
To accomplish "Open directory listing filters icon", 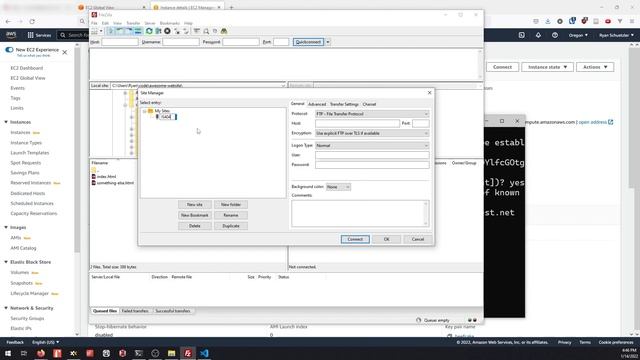I will (196, 31).
